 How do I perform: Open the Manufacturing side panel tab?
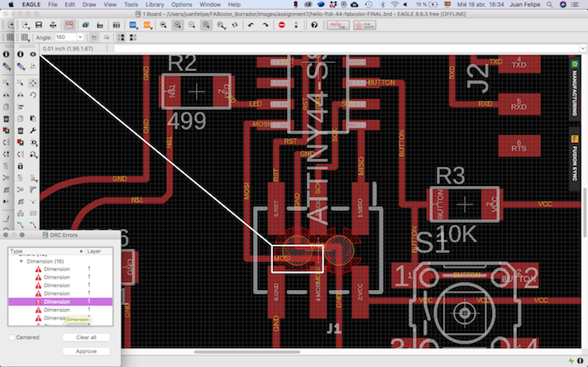click(574, 88)
